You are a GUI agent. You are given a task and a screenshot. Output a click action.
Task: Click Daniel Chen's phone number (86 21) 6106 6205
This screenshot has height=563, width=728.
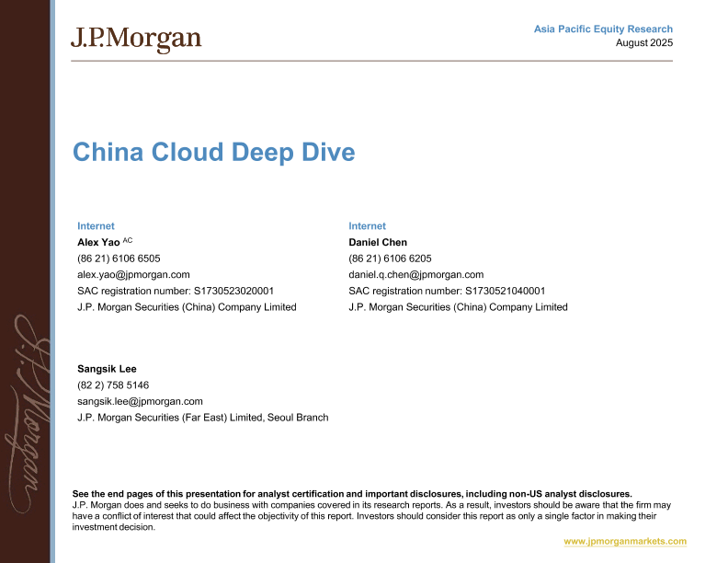pos(390,259)
